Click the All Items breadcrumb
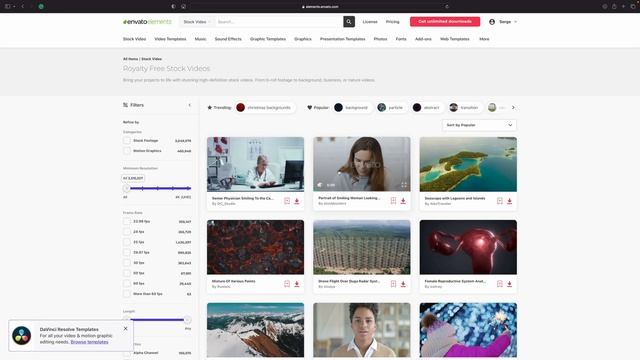The image size is (640, 360). 131,59
